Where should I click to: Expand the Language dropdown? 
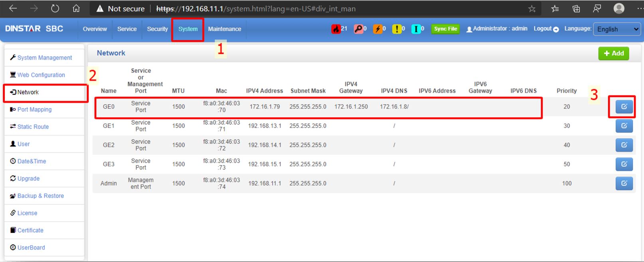[617, 29]
